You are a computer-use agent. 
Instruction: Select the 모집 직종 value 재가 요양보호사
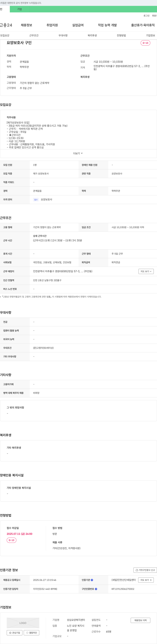(x=41, y=174)
